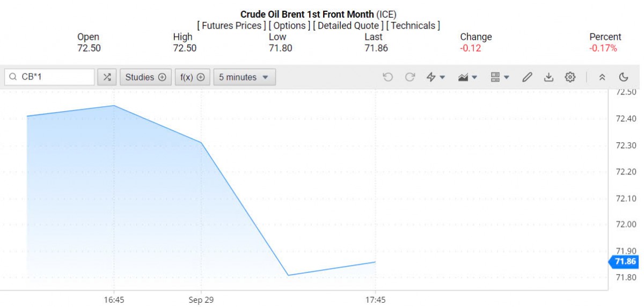Click the undo arrow in chart toolbar
This screenshot has width=644, height=307.
pyautogui.click(x=387, y=77)
